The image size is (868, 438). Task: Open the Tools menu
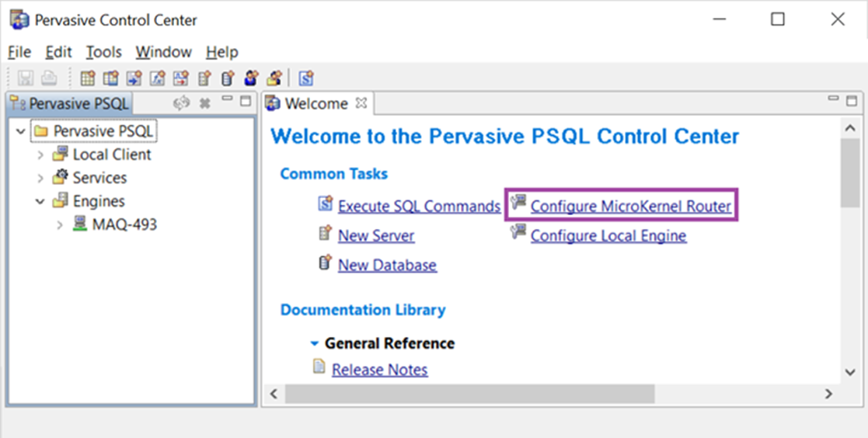(103, 52)
